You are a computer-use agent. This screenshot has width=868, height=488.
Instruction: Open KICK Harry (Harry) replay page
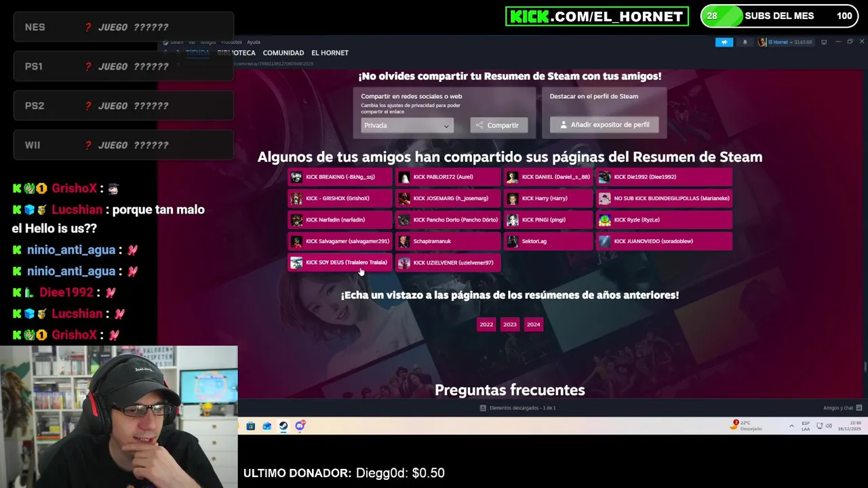pyautogui.click(x=548, y=199)
